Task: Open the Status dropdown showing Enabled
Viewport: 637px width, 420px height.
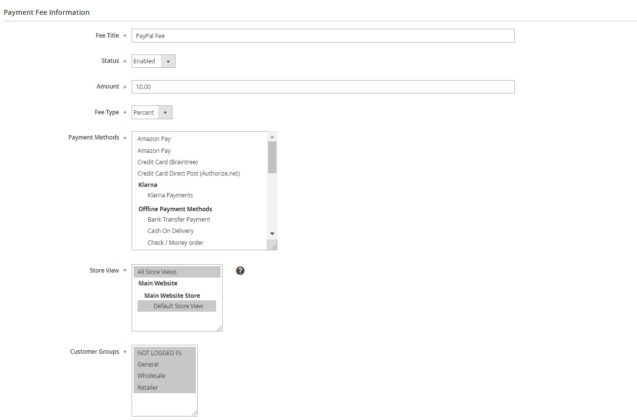Action: pos(154,61)
